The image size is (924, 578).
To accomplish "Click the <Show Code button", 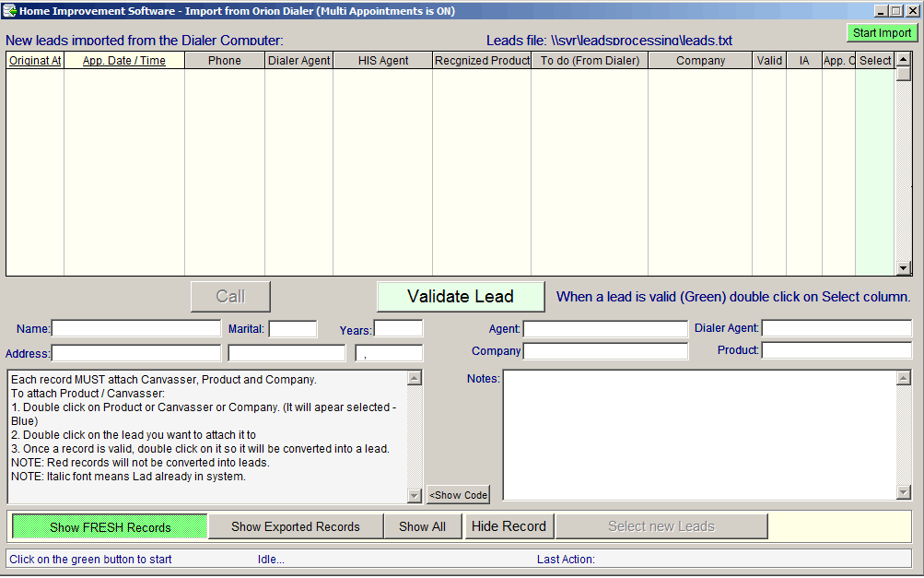I will 459,495.
